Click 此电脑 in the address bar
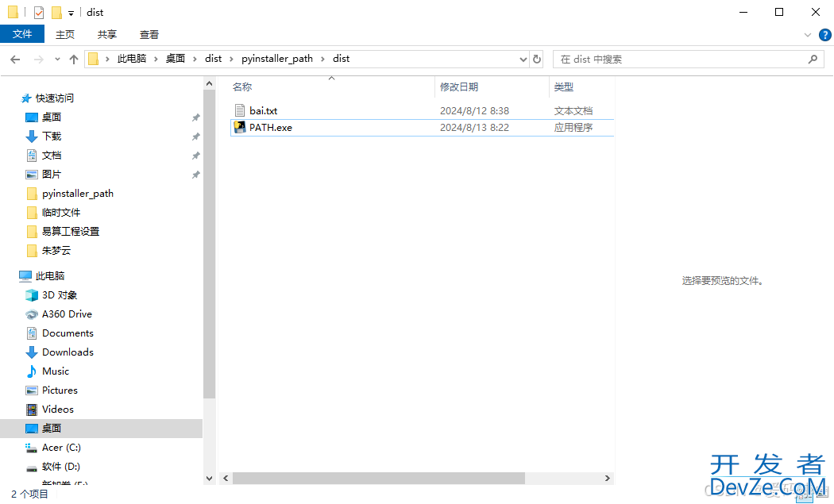 [131, 59]
